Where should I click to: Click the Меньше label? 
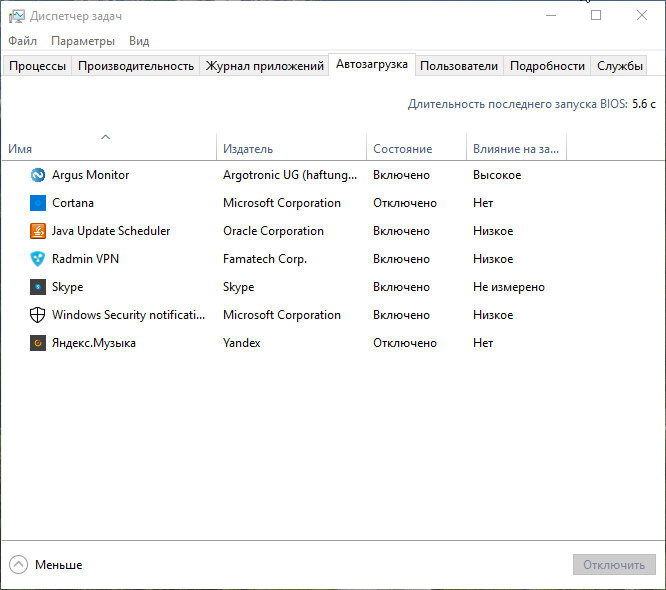click(59, 565)
